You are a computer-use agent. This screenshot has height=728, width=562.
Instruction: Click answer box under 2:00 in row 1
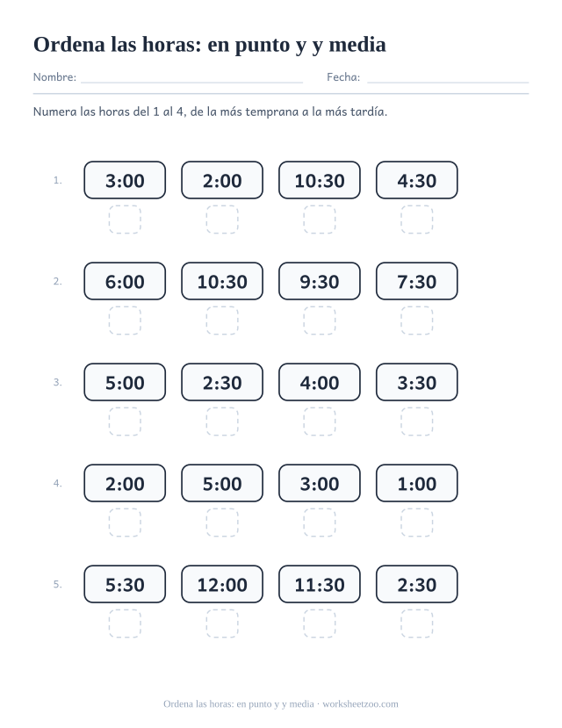point(222,220)
